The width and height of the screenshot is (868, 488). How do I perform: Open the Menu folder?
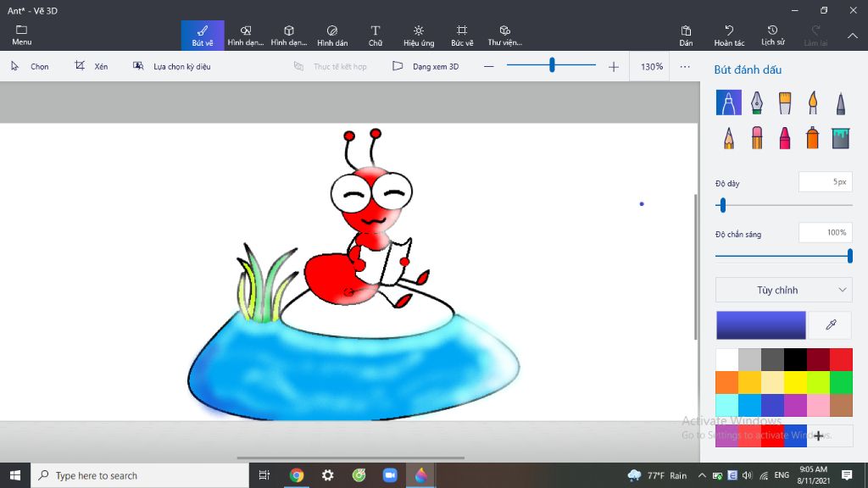[x=21, y=35]
